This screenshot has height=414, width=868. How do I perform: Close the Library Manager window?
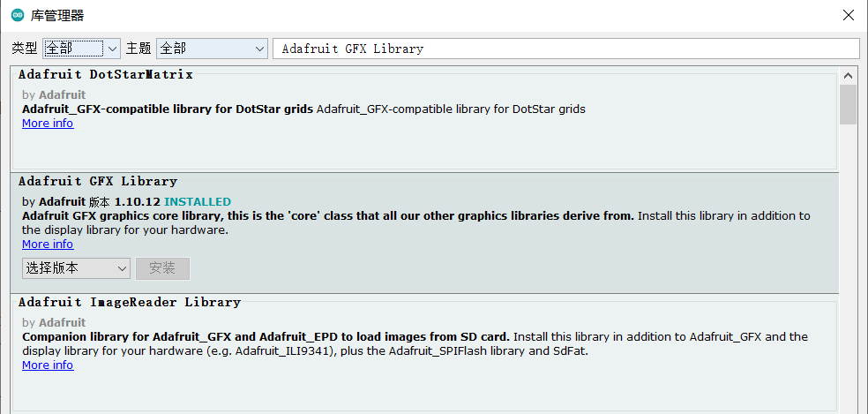click(x=848, y=15)
